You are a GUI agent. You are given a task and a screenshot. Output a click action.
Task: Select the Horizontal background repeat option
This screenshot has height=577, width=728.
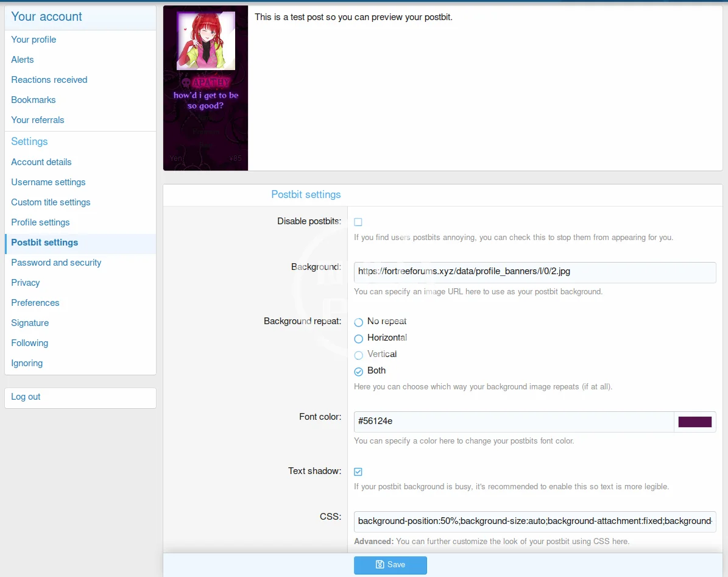pyautogui.click(x=359, y=338)
